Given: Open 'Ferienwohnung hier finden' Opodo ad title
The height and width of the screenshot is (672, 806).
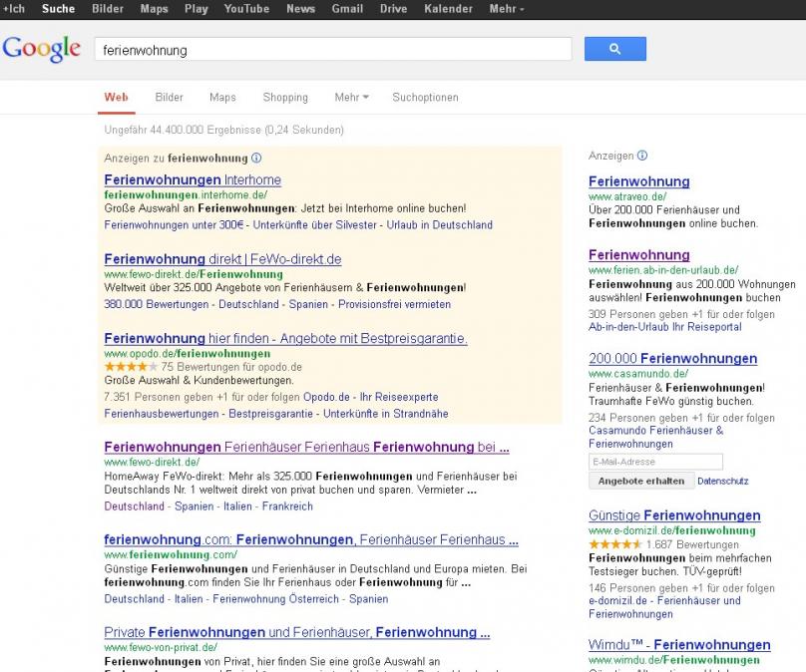Looking at the screenshot, I should 286,339.
